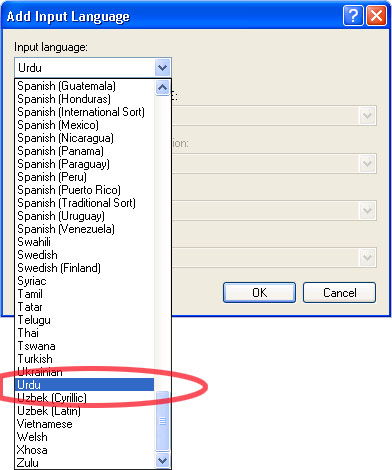Choose Spanish (Venezuela) entry

pos(85,229)
